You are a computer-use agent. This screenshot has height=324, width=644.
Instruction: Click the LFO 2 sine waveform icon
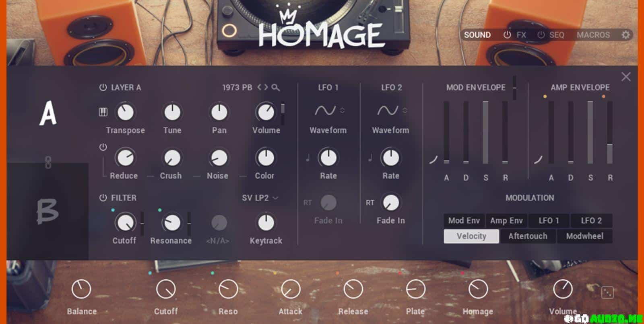(x=388, y=110)
